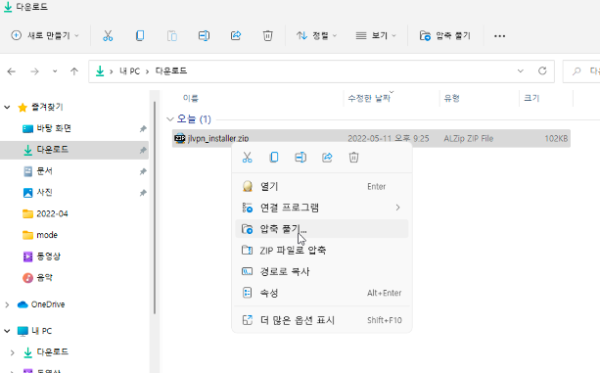This screenshot has width=600, height=373.
Task: Click the Cut icon in the context menu
Action: (x=247, y=157)
